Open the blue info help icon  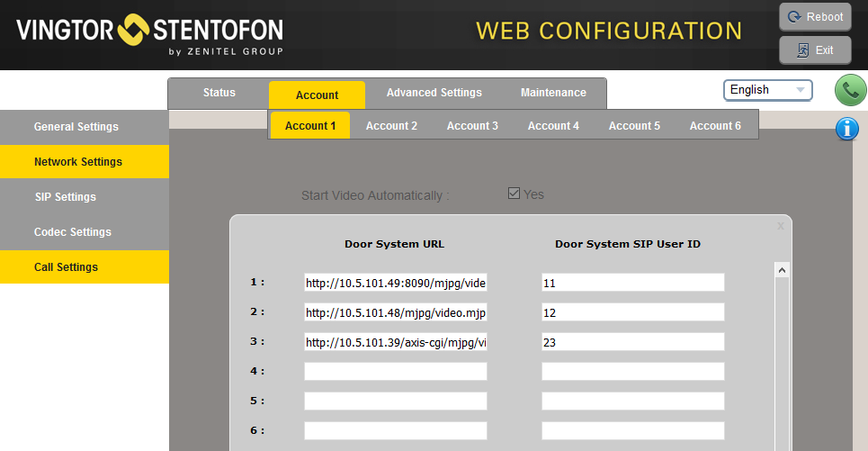click(846, 129)
